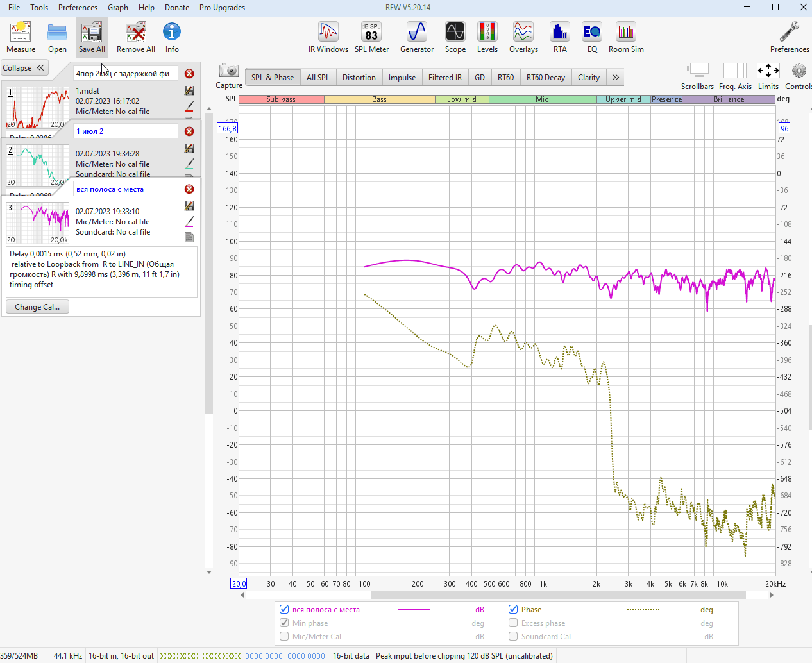Open notes for the 19:33:10 measurement
Image resolution: width=812 pixels, height=663 pixels.
pyautogui.click(x=189, y=237)
